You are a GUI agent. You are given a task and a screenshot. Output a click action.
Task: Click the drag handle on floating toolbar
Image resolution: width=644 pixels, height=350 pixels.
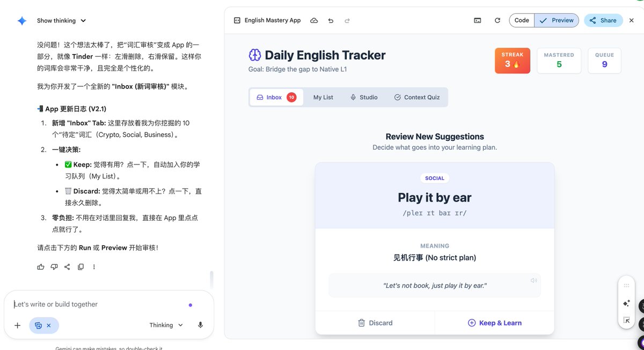tap(626, 286)
